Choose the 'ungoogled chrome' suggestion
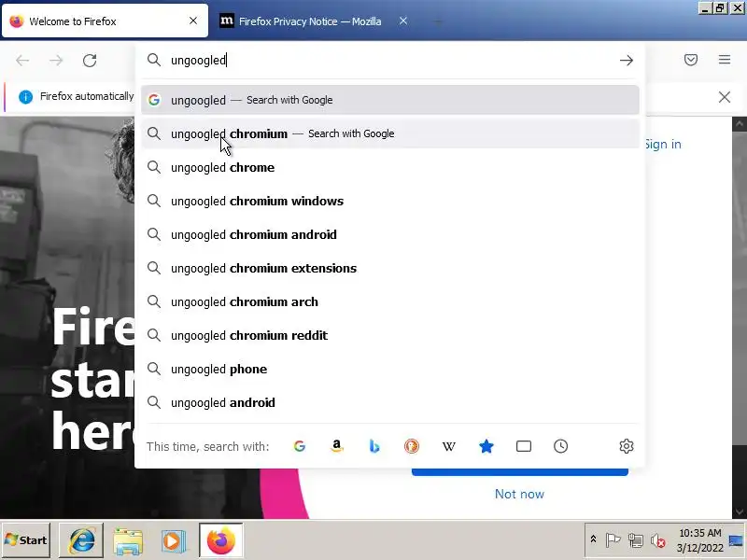 pyautogui.click(x=389, y=168)
